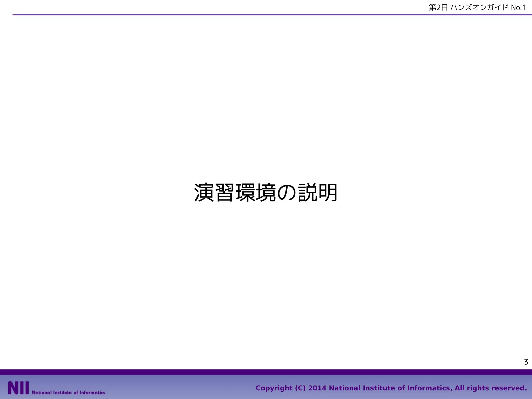Click the NII logo in the footer

[18, 388]
